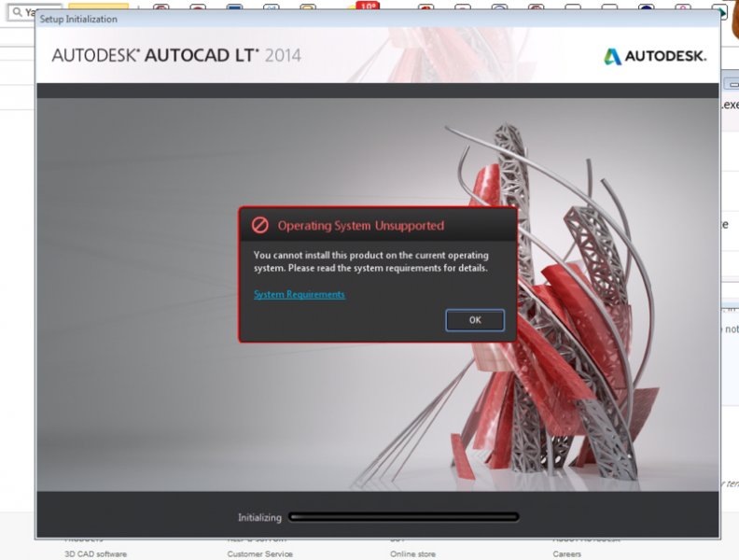Click OK in the Operating System Unsupported dialog

475,320
